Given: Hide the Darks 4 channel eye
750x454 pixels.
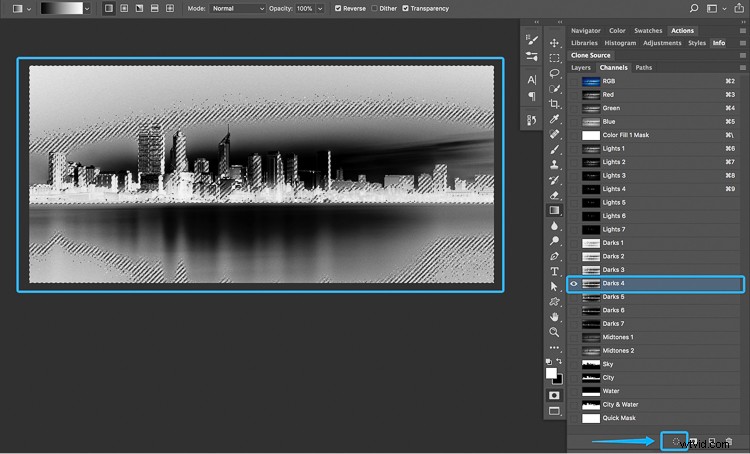Looking at the screenshot, I should (x=574, y=284).
